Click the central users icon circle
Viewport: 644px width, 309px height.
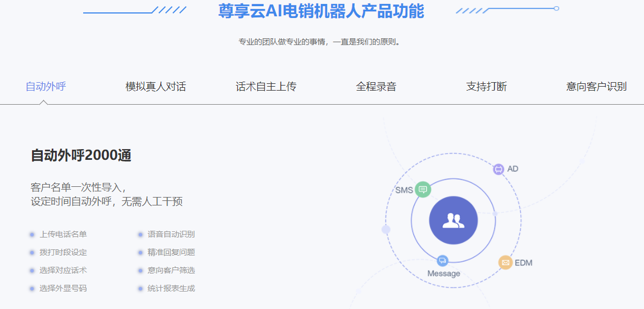[x=453, y=220]
